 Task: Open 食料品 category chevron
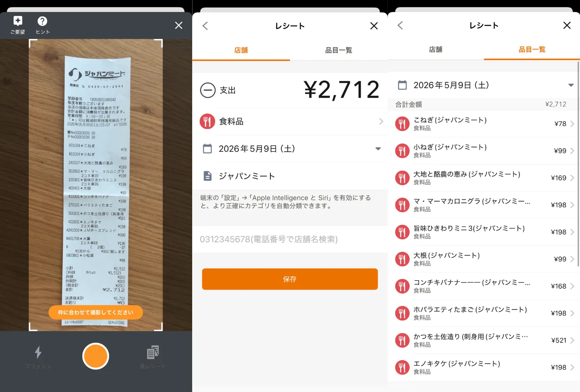[381, 122]
